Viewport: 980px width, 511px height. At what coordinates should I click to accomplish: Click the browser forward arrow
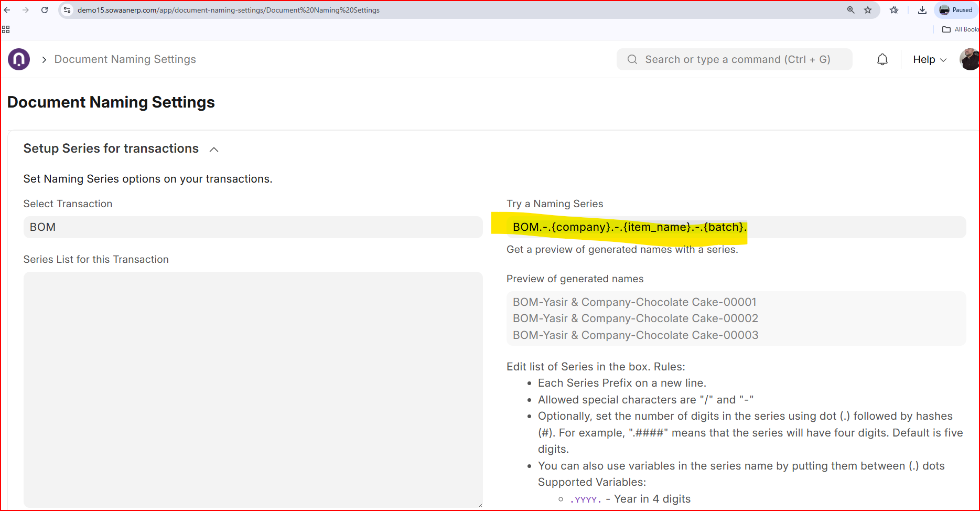(26, 10)
